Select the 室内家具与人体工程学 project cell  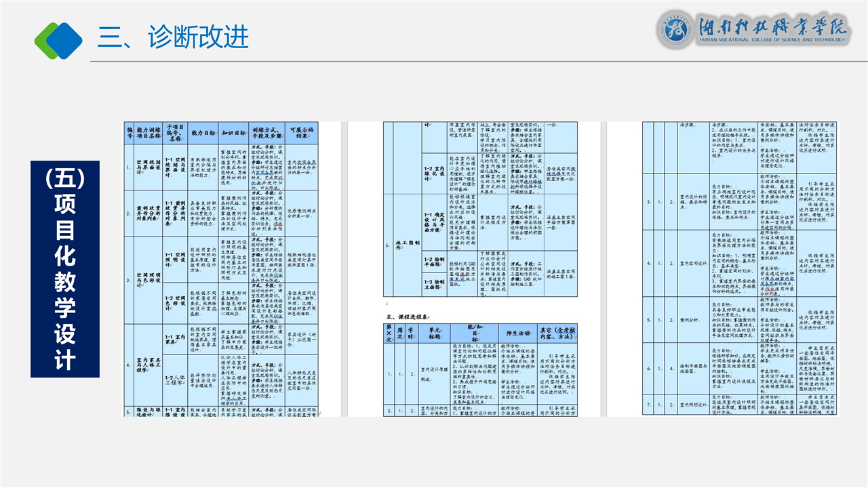[149, 365]
